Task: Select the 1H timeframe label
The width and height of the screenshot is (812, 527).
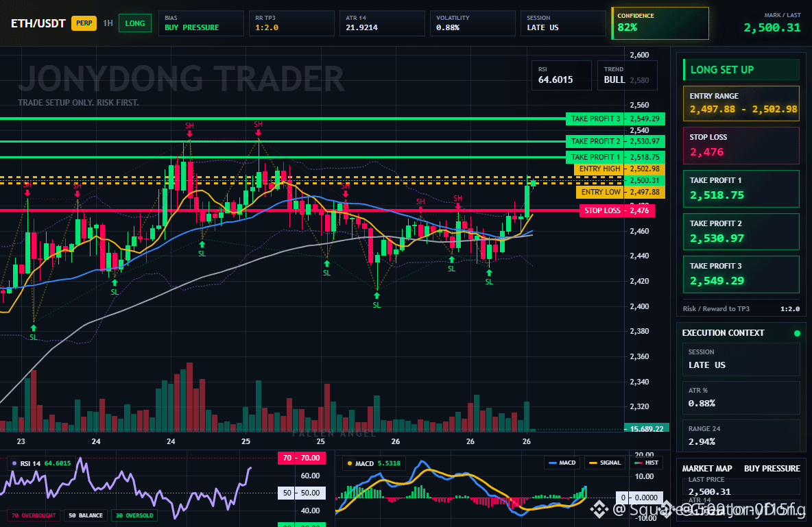Action: [108, 23]
